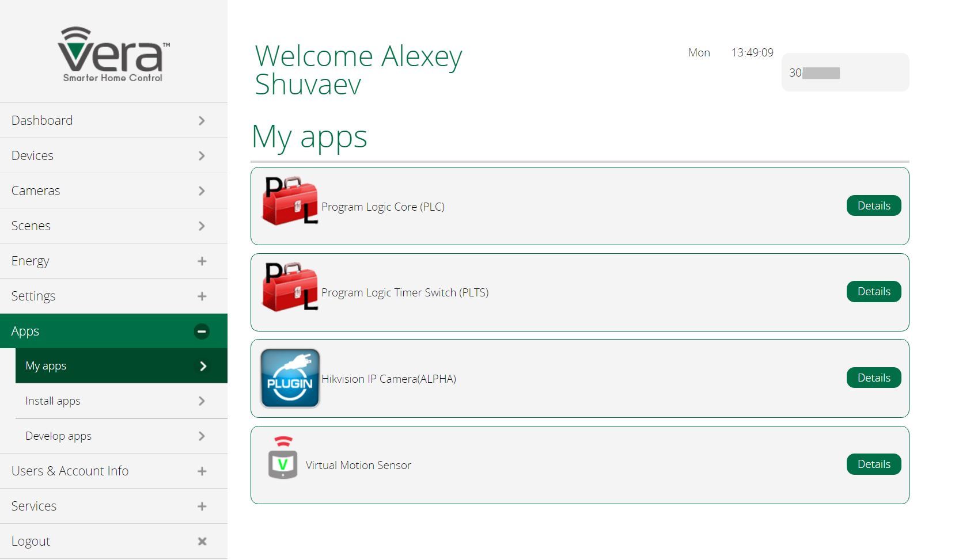Select the Apps menu heading

[x=113, y=331]
